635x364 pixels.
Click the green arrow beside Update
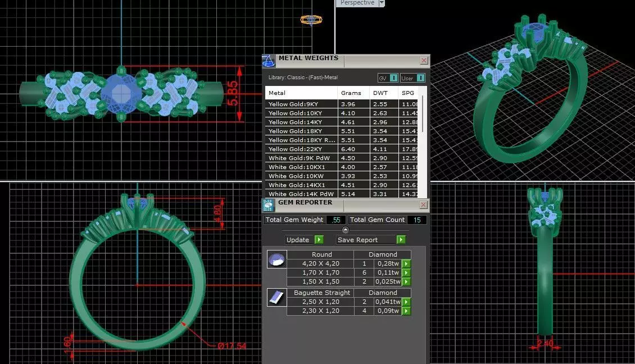click(319, 240)
